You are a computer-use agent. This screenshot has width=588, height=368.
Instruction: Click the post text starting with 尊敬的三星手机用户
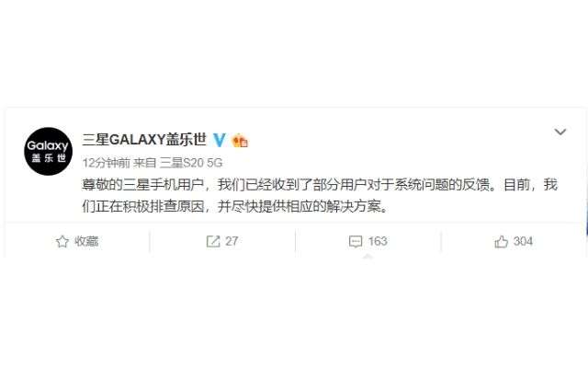[320, 185]
